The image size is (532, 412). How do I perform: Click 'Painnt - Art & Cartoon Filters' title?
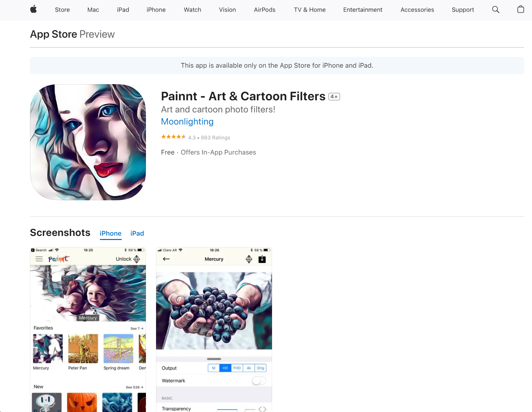243,96
